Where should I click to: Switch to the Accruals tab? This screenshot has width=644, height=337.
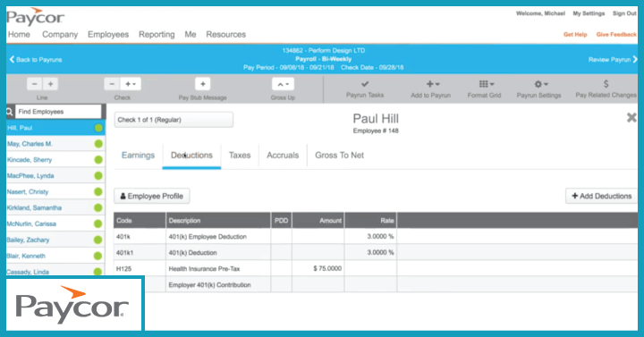(x=283, y=156)
